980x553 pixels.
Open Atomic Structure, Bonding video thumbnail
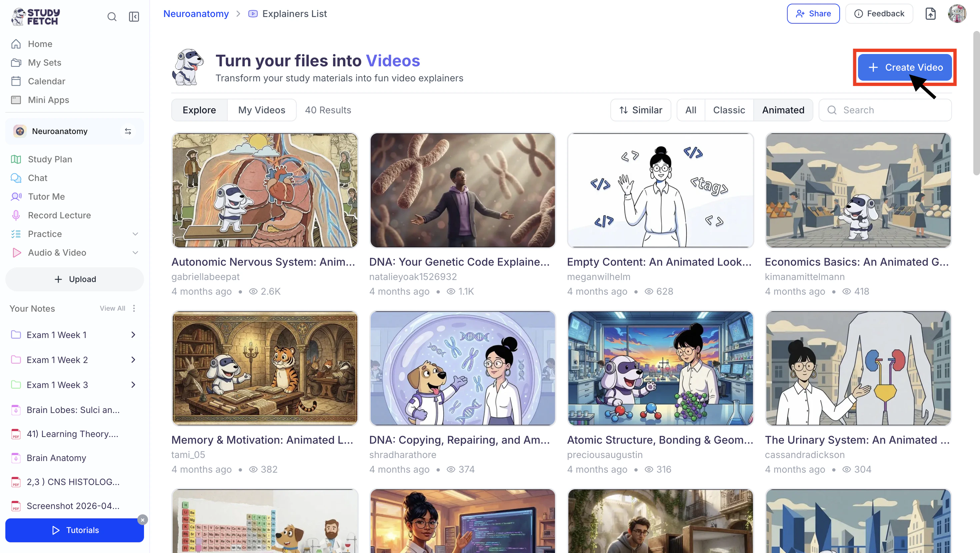coord(660,368)
